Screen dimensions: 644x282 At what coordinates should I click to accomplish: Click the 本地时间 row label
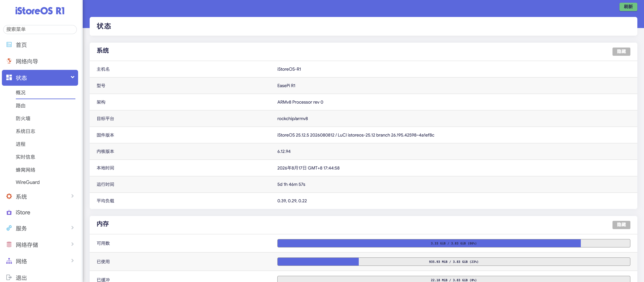(x=105, y=168)
